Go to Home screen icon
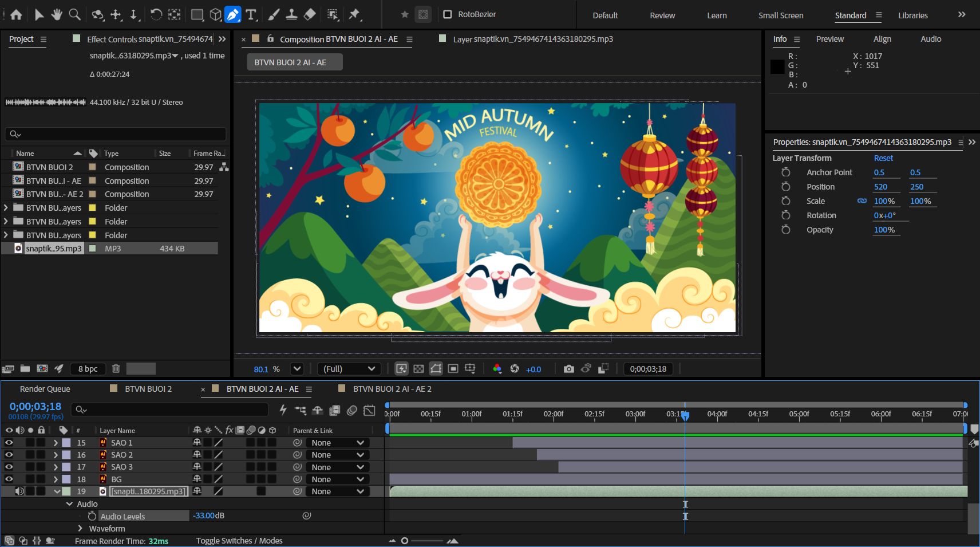The width and height of the screenshot is (980, 547). point(16,15)
